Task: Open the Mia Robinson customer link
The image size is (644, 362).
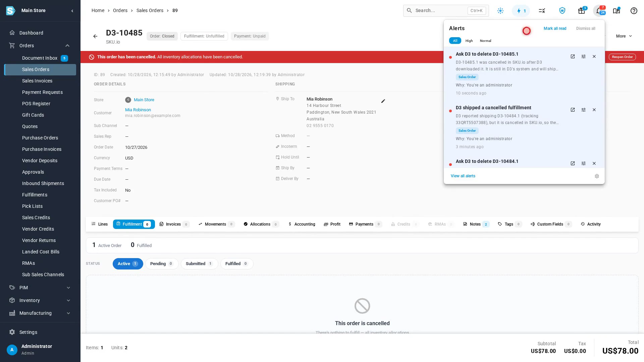Action: pyautogui.click(x=138, y=110)
